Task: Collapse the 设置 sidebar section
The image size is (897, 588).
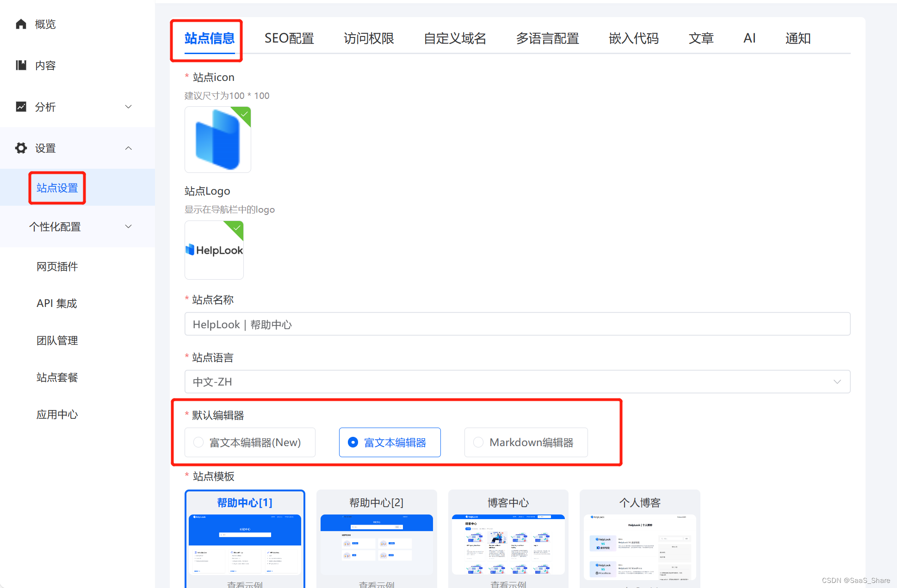Action: [x=129, y=148]
